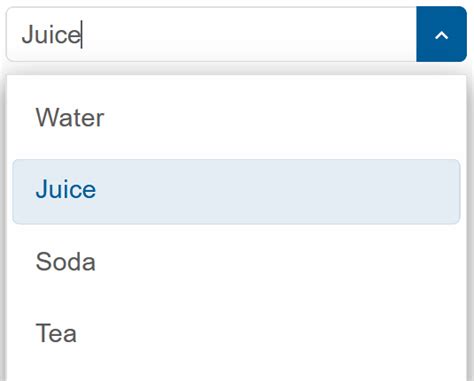Change the beverage choice to Tea
Image resolution: width=474 pixels, height=381 pixels.
click(236, 333)
